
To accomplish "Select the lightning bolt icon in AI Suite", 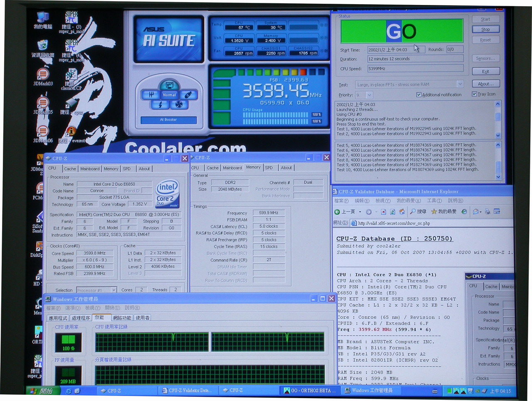I will click(160, 105).
